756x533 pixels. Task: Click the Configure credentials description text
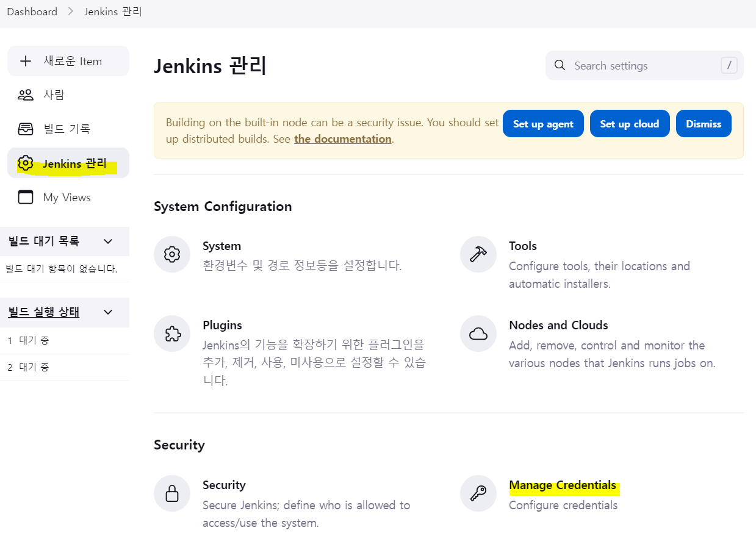tap(563, 505)
